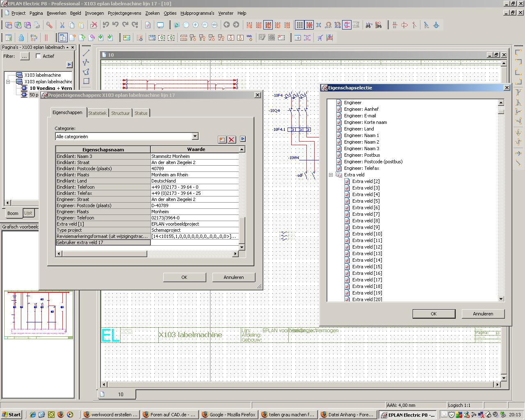The height and width of the screenshot is (420, 525).
Task: Click the Gebruiker extra veld 17 value cell
Action: tap(194, 242)
